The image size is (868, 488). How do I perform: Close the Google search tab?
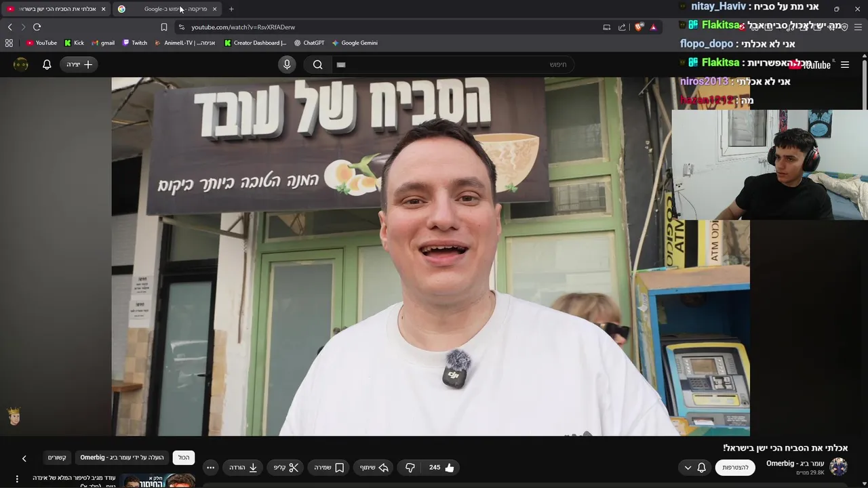click(x=214, y=9)
